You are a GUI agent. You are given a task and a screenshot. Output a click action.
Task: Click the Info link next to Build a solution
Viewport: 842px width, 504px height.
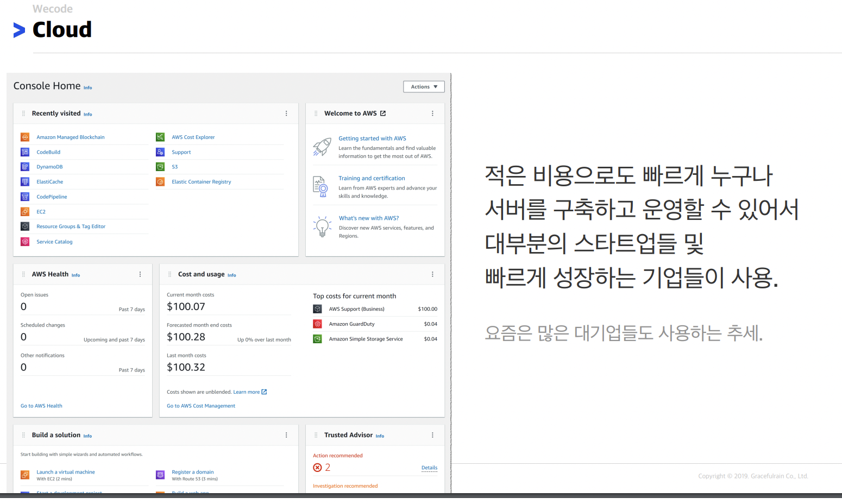tap(87, 436)
